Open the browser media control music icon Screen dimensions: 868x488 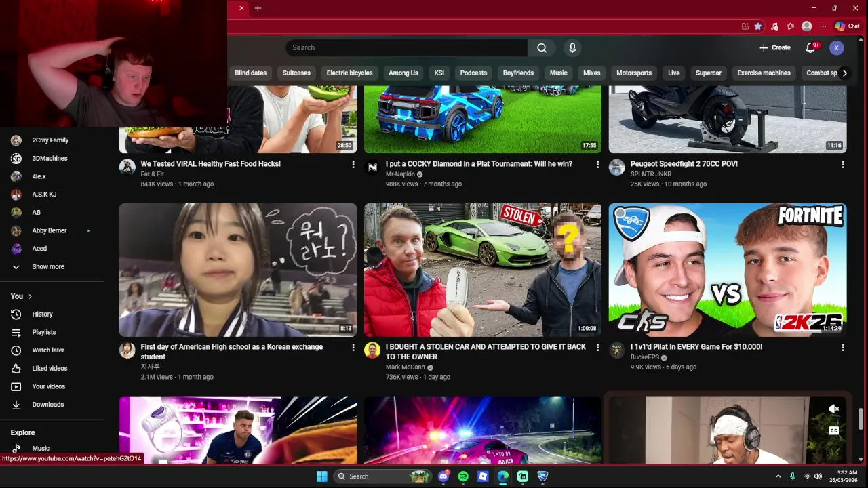pos(774,26)
